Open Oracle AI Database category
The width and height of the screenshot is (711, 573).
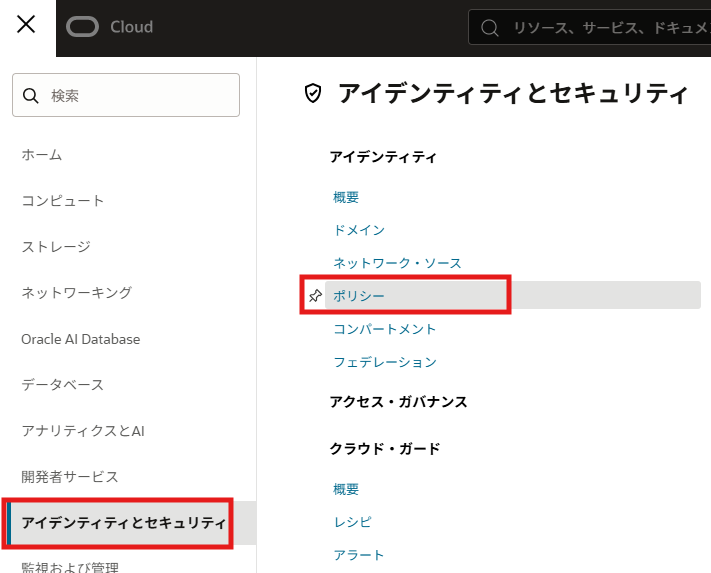pyautogui.click(x=81, y=339)
